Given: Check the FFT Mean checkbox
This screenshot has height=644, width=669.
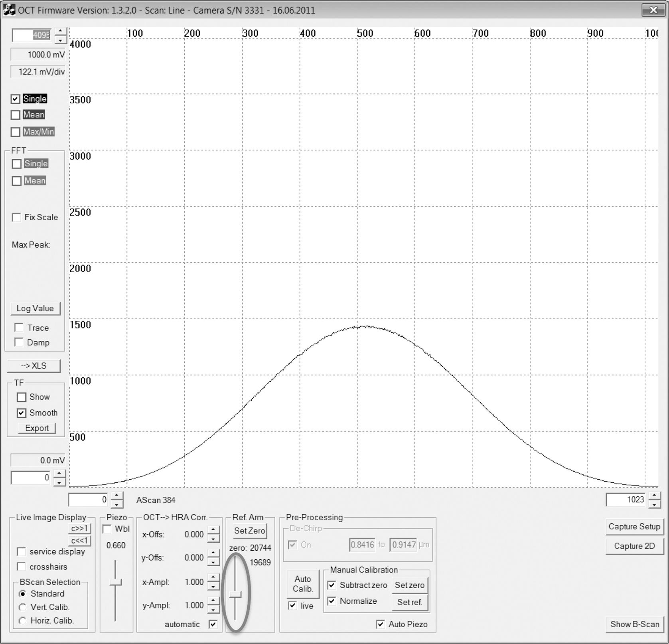Looking at the screenshot, I should pyautogui.click(x=17, y=181).
